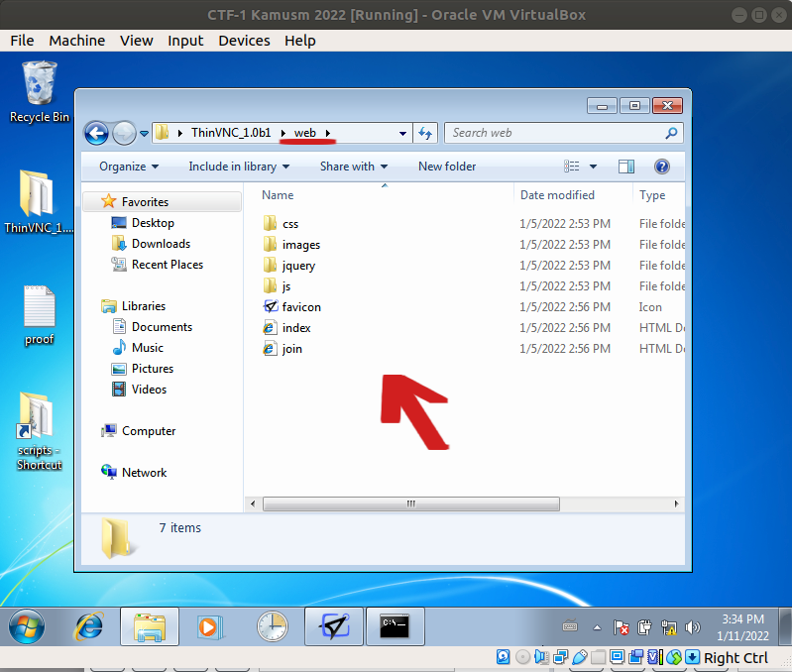Launch Internet Explorer from the taskbar

(89, 626)
